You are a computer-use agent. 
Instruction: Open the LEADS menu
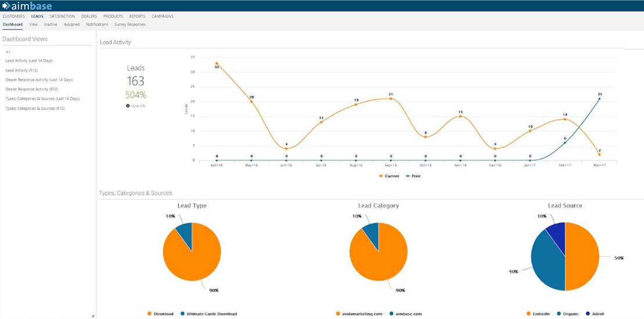click(x=37, y=16)
